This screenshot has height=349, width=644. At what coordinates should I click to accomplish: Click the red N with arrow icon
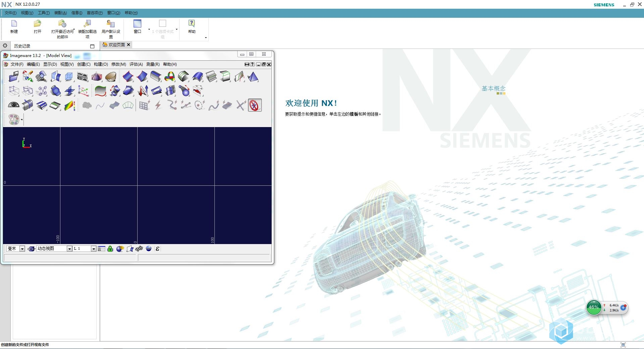click(143, 91)
